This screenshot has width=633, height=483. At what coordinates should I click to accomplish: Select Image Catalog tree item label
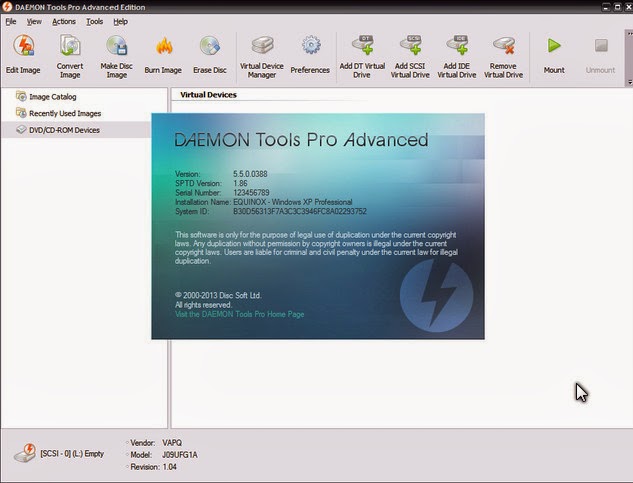(x=52, y=97)
